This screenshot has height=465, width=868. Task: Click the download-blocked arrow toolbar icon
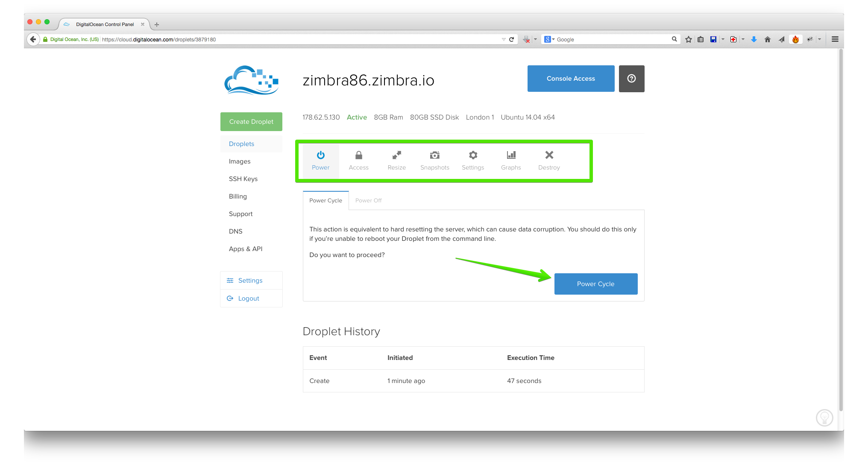(x=526, y=39)
